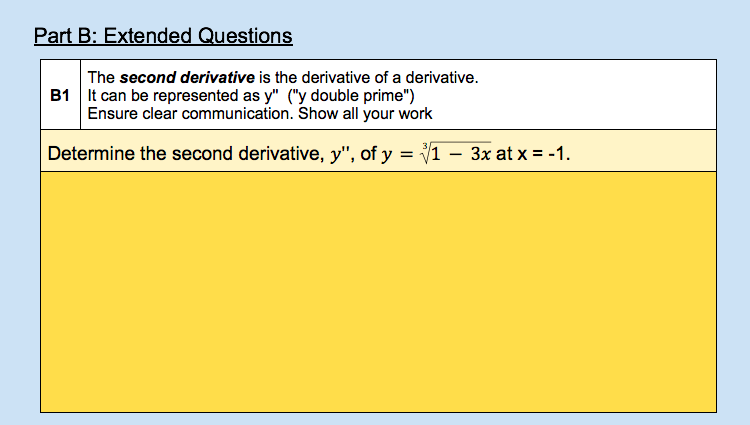This screenshot has width=750, height=425.
Task: Click the 'Part B: Extended Questions' heading
Action: pyautogui.click(x=163, y=36)
